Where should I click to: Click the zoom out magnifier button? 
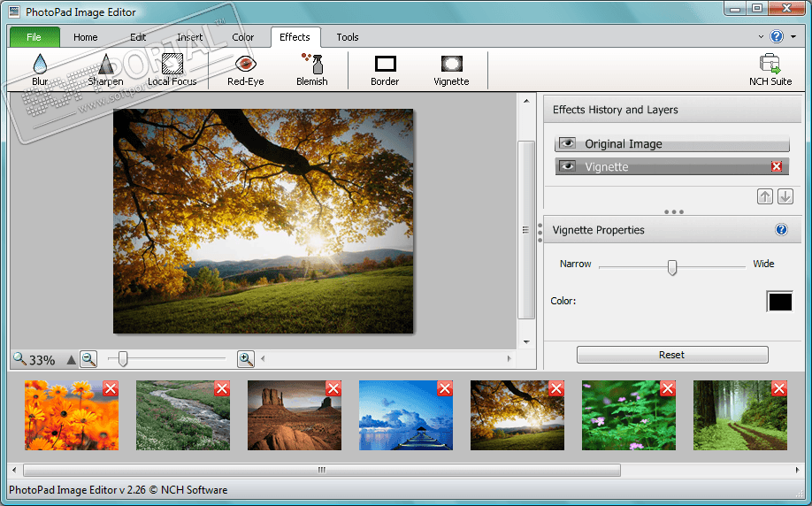88,359
